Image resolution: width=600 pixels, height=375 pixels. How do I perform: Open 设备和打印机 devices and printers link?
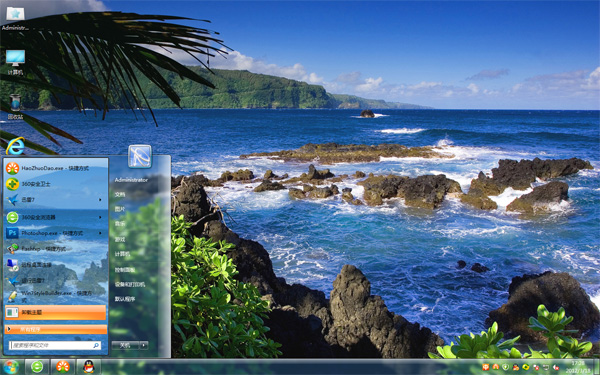point(130,284)
